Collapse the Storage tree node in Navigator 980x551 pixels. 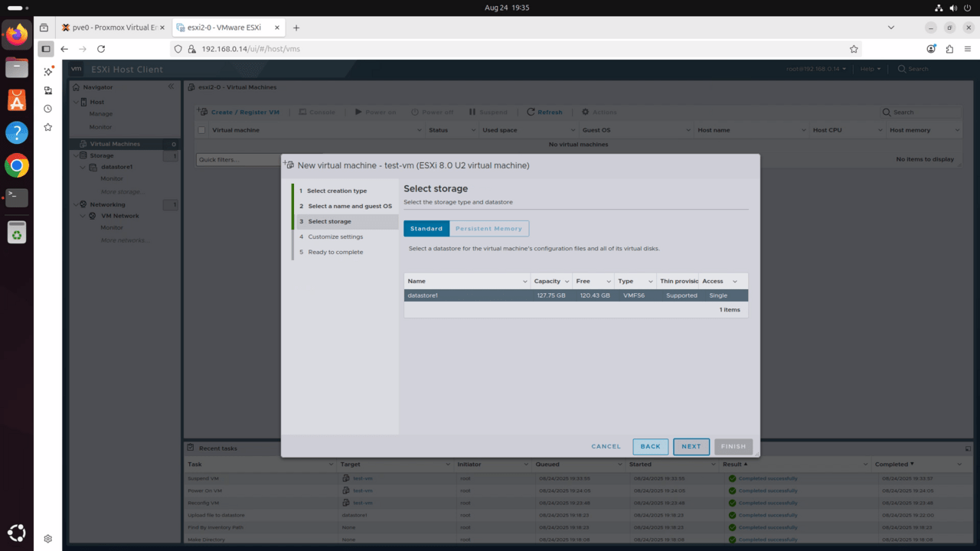coord(76,155)
